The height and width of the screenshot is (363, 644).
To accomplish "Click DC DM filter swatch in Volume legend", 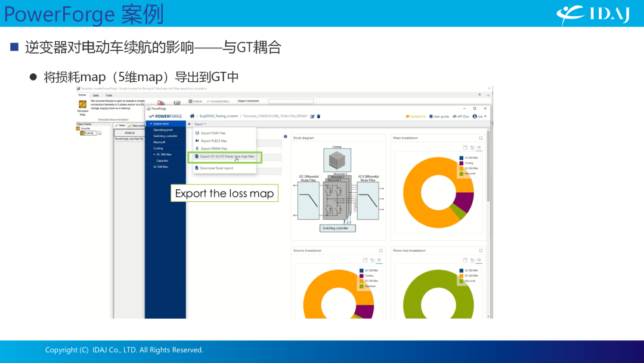I will (361, 281).
